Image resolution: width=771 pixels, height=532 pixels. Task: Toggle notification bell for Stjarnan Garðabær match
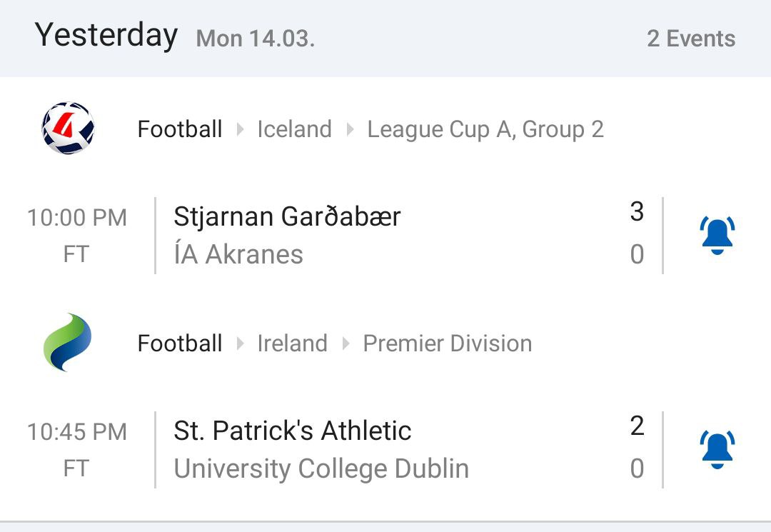(717, 236)
